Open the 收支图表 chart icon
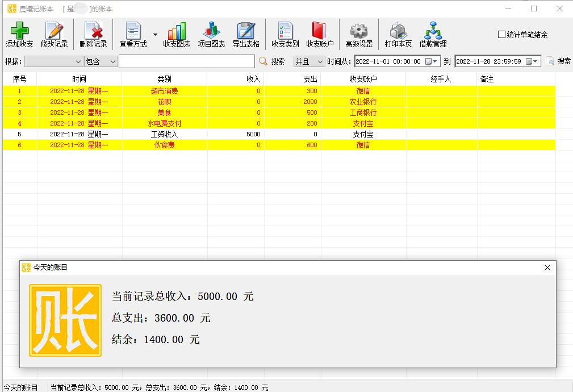The height and width of the screenshot is (392, 573). pos(176,34)
